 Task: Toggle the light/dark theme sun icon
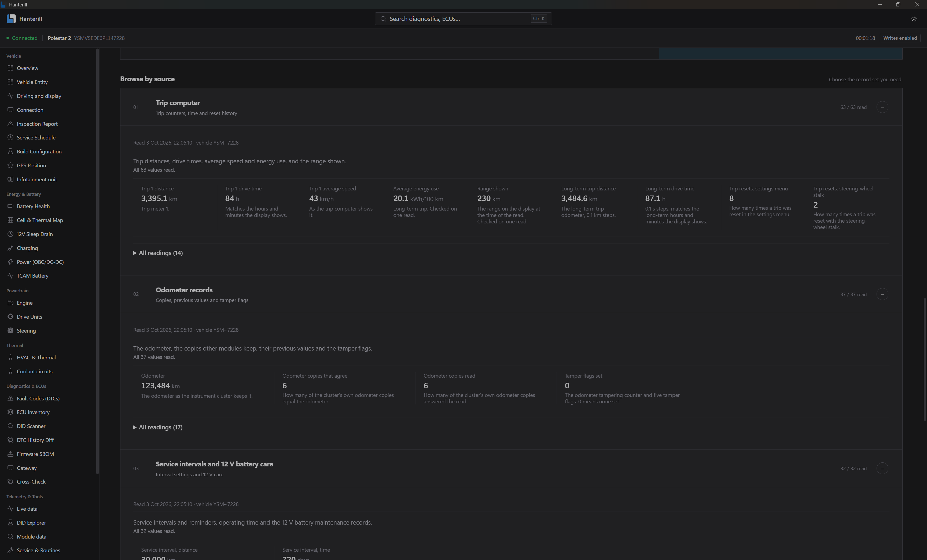[x=914, y=19]
